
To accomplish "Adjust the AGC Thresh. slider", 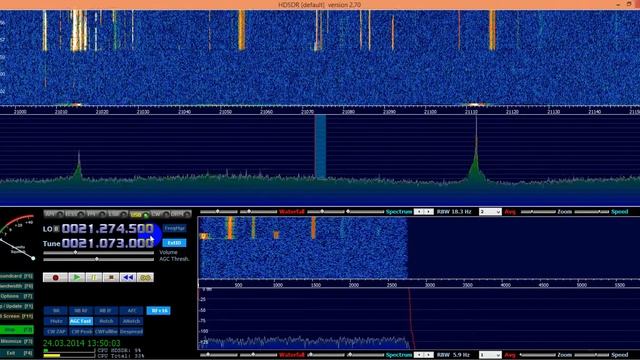I will coord(98,259).
